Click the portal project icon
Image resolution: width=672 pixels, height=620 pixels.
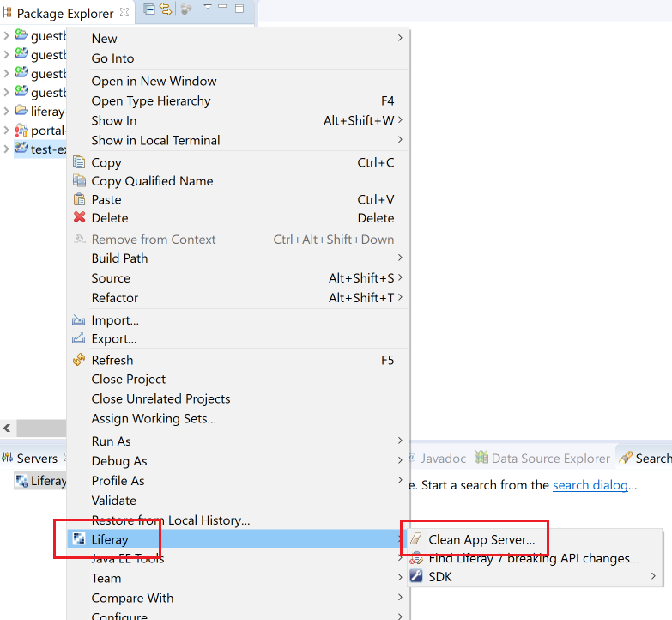tap(21, 130)
